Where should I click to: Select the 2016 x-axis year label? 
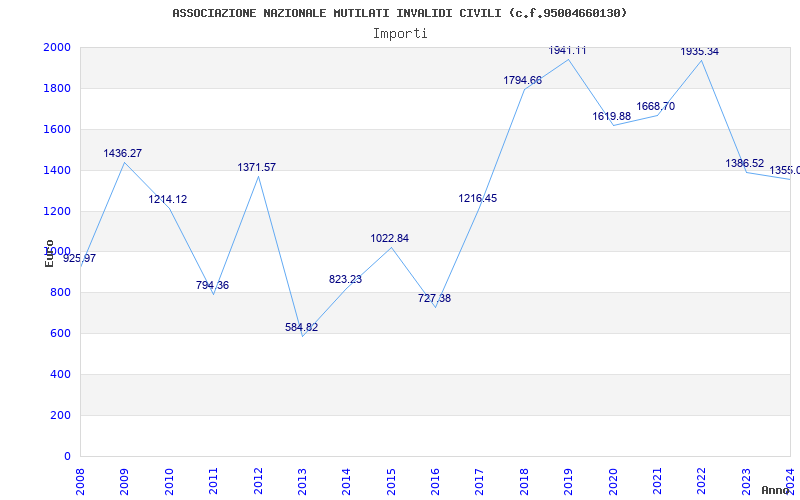435,482
